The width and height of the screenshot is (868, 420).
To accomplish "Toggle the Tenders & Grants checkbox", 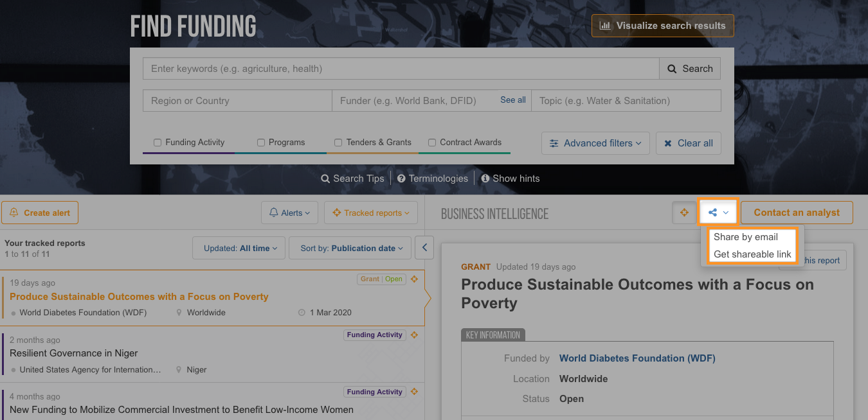I will point(338,143).
